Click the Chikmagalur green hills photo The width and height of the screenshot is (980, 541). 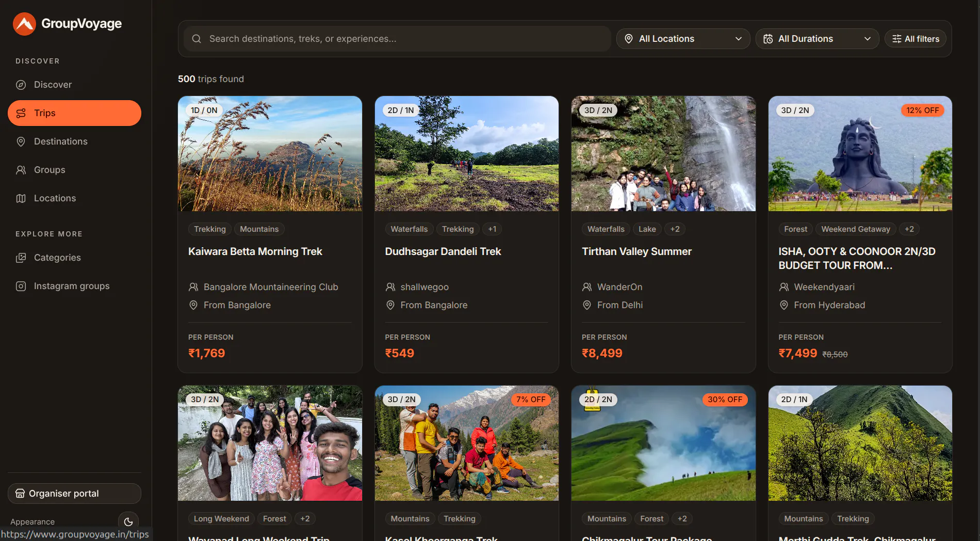663,443
